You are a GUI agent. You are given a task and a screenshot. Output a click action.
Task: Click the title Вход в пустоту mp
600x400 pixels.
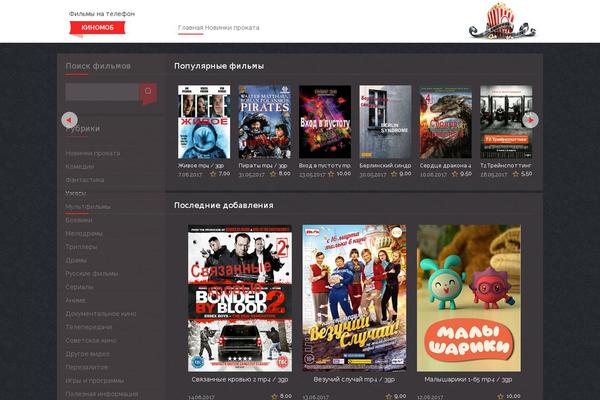(325, 166)
